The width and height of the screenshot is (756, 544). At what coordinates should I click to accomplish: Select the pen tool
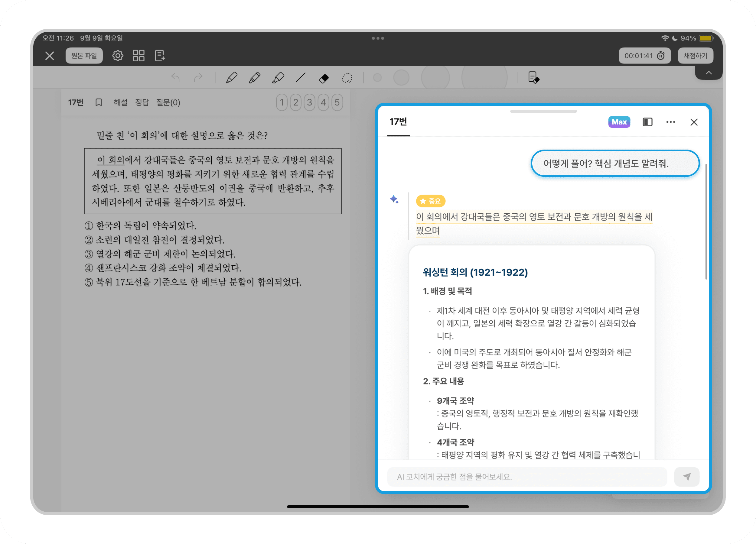(231, 78)
